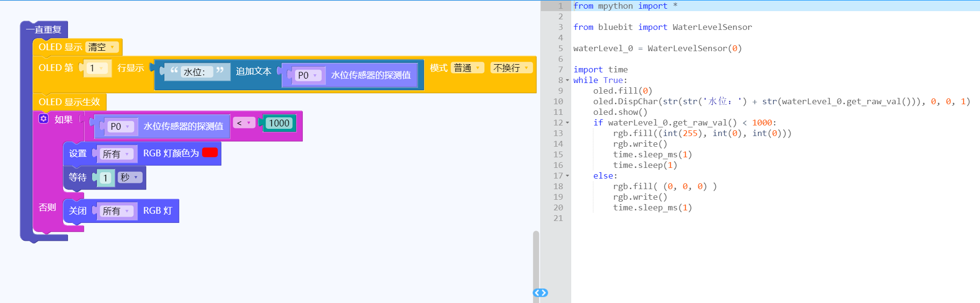
Task: Select the OLED 显示生效 block
Action: pos(69,102)
